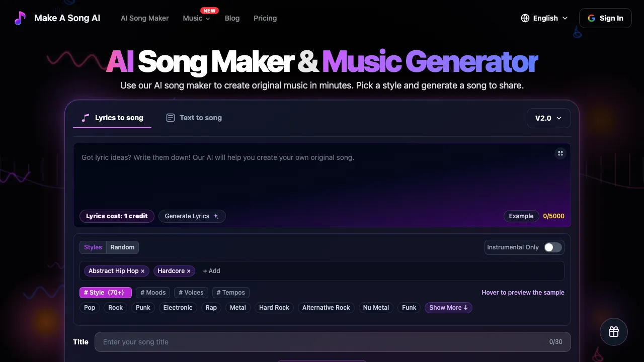
Task: Select the # Tempos filter
Action: [x=231, y=293]
